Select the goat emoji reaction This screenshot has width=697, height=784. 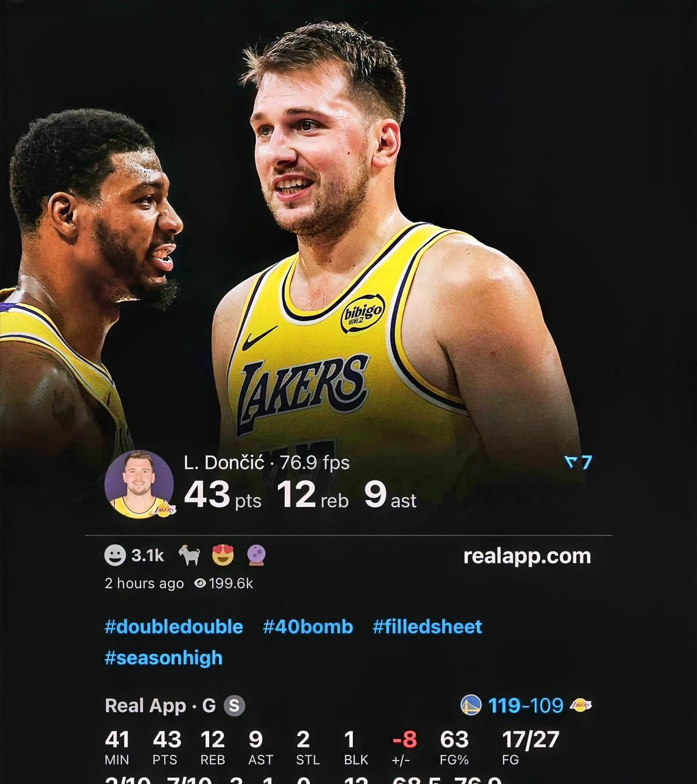coord(189,556)
